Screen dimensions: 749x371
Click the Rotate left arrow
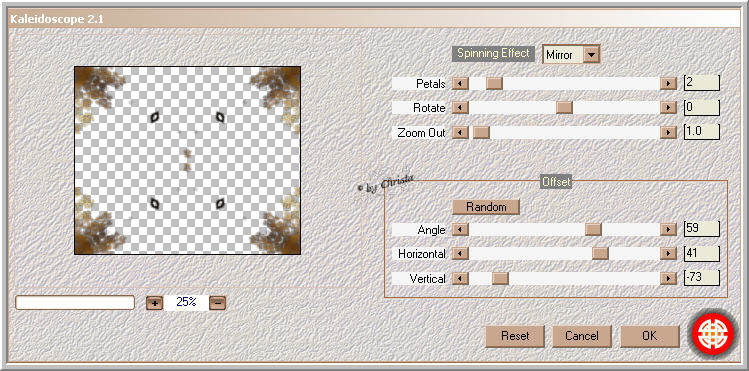(x=460, y=107)
